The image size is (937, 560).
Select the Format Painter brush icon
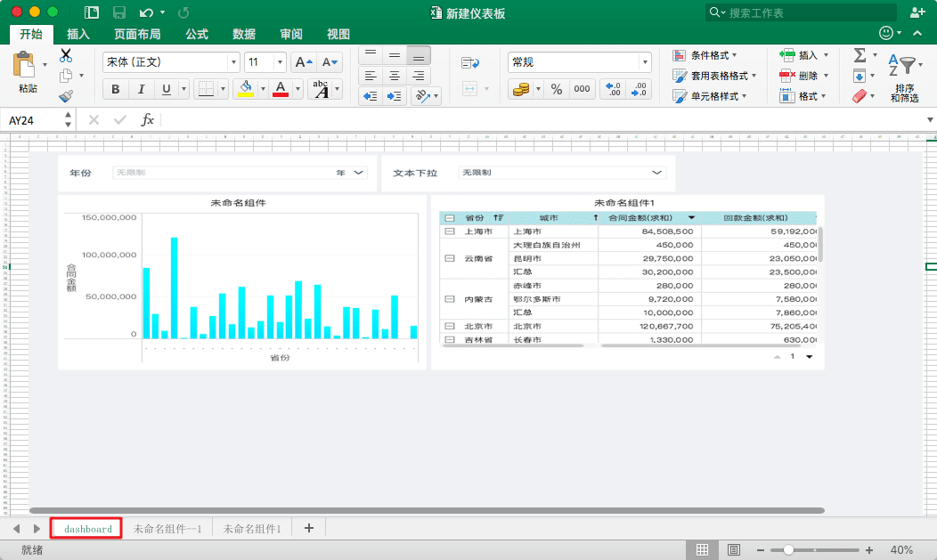[x=66, y=95]
